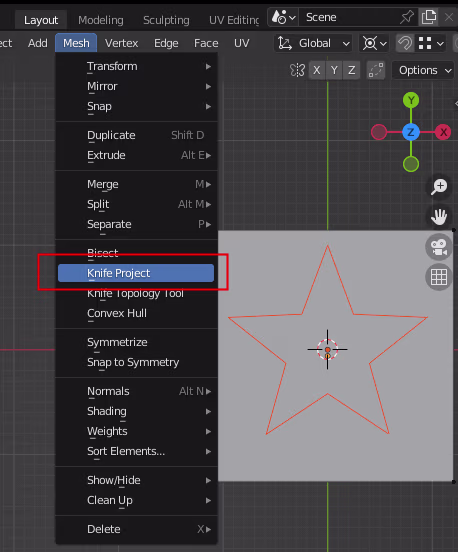Expand the Separate submenu
Image resolution: width=458 pixels, height=552 pixels.
pos(136,225)
